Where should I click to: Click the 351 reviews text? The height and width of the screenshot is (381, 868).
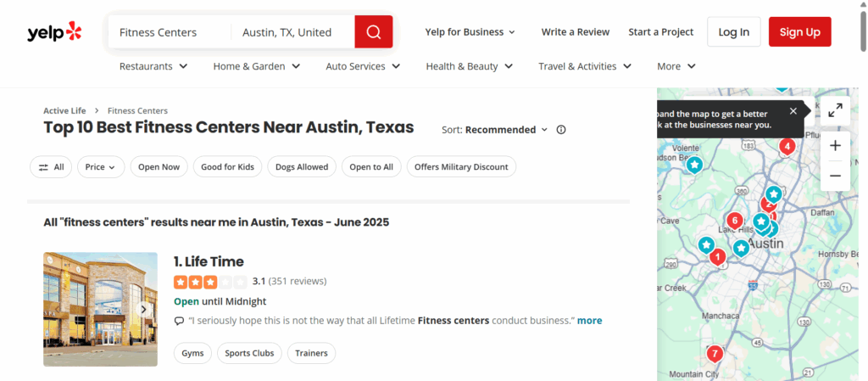click(x=298, y=282)
